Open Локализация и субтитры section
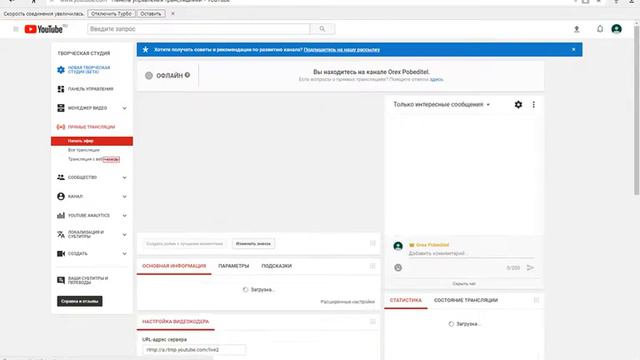 pyautogui.click(x=80, y=234)
